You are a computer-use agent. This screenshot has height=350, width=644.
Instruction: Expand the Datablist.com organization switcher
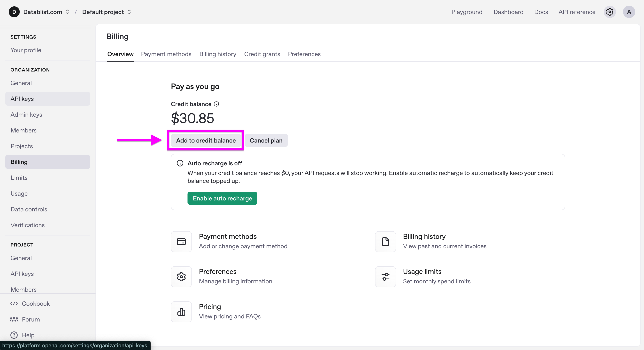click(67, 12)
